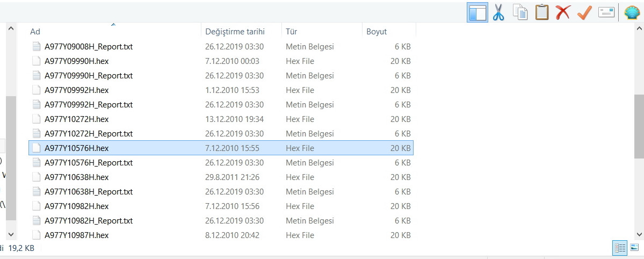This screenshot has height=259, width=644.
Task: Switch to Large icons view in status bar
Action: tap(634, 248)
